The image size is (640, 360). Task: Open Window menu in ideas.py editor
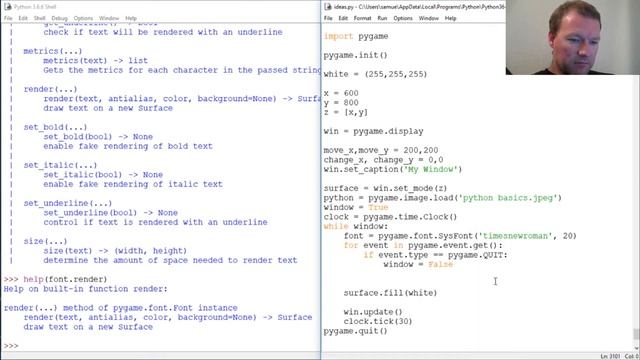click(x=429, y=18)
